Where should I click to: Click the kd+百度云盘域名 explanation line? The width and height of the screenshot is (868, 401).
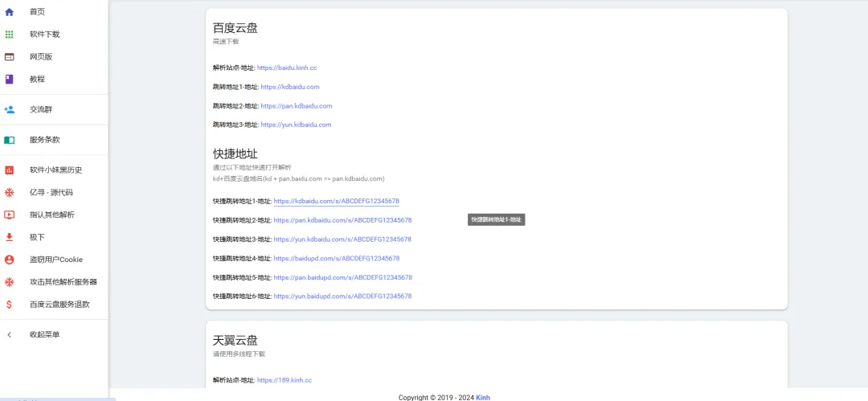click(298, 179)
